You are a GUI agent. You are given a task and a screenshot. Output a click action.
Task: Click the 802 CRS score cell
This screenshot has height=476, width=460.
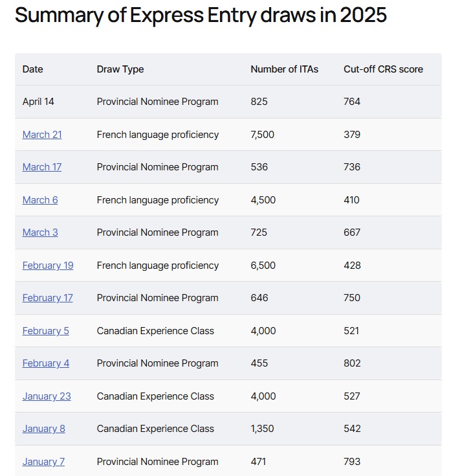coord(352,363)
